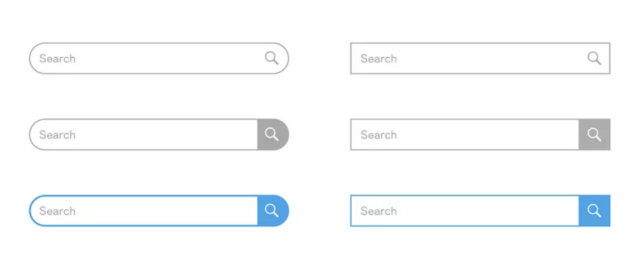Viewport: 644px width, 268px height.
Task: Click the magnifier icon in the rectangular outlined search bar
Action: 594,58
